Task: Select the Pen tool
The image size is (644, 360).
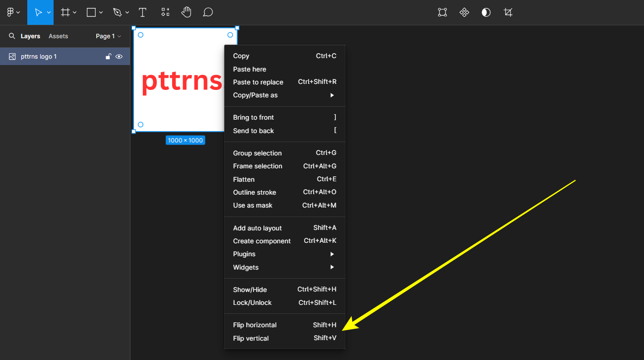Action: (117, 12)
